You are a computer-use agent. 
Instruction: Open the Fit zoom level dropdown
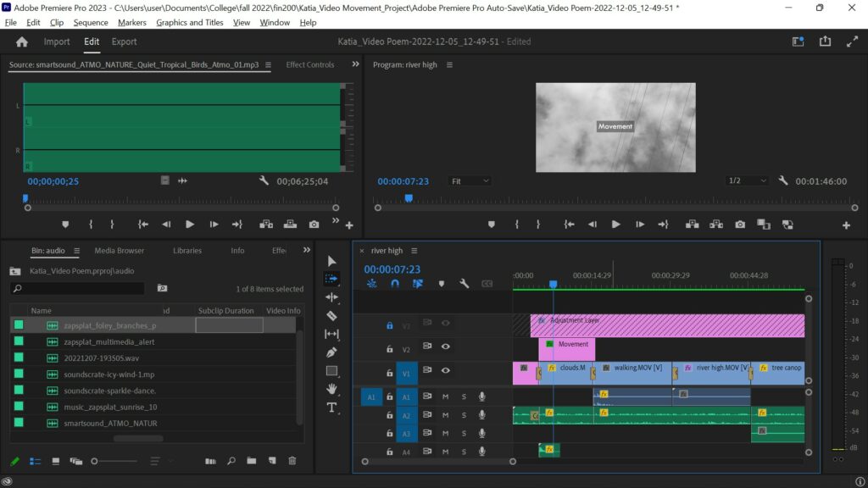pos(470,181)
